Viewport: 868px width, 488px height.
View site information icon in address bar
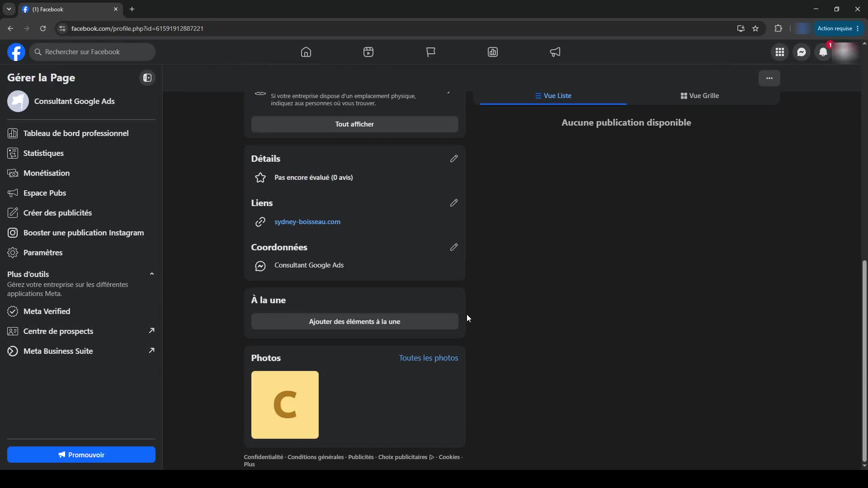(x=62, y=28)
